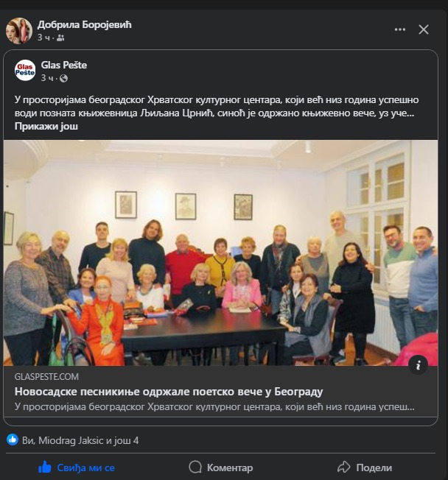Open Glas Pešte page logo

pos(25,71)
